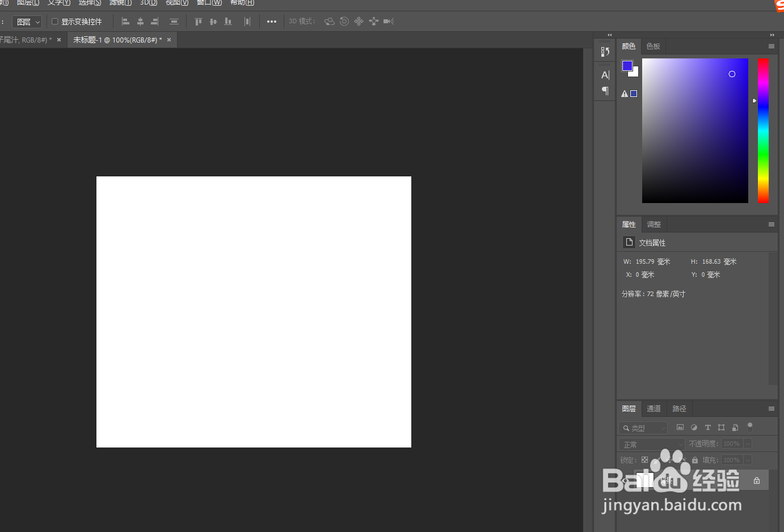
Task: Open the 正常 blend mode dropdown
Action: click(652, 444)
